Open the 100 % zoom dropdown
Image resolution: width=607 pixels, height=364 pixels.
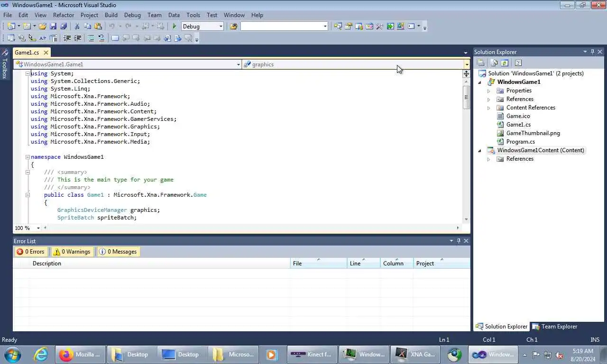pos(38,228)
